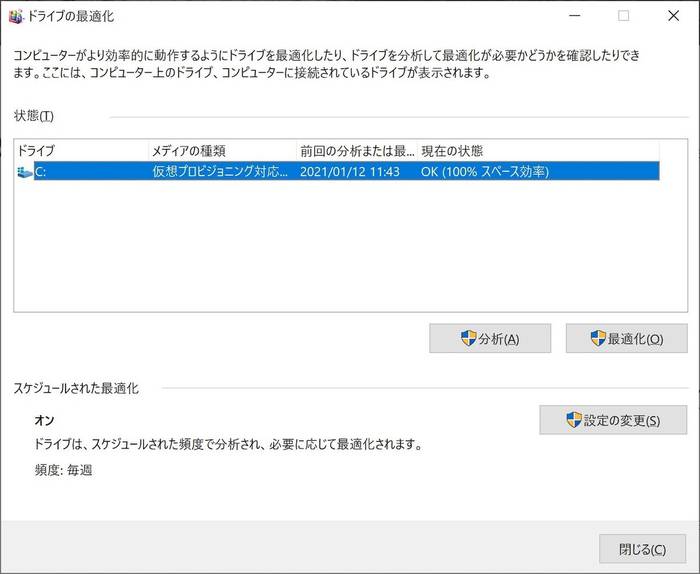Click the shield icon on 最適化 button
The width and height of the screenshot is (700, 574).
(598, 338)
